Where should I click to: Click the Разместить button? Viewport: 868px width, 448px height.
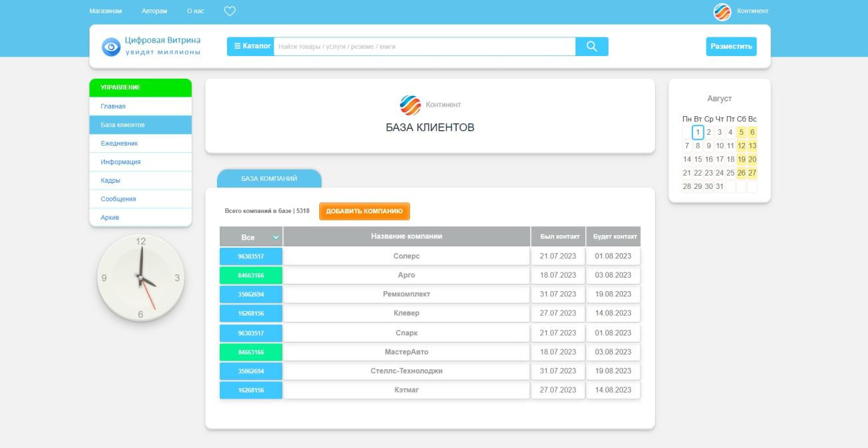point(731,47)
